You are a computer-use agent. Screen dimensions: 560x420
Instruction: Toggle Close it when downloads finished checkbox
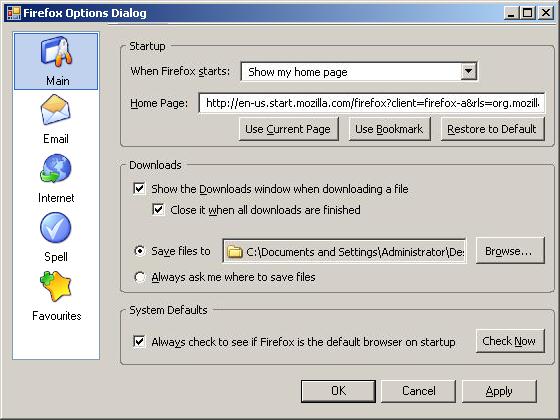tap(158, 209)
